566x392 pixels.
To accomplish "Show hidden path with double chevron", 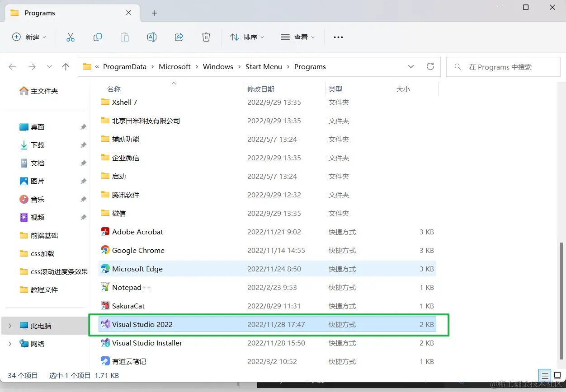I will point(97,67).
